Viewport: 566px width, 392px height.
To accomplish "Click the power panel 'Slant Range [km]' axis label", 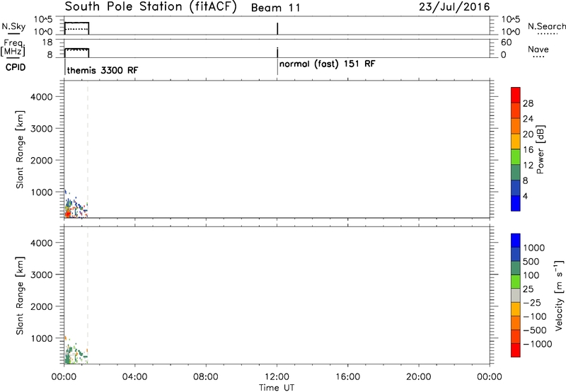I will [20, 149].
